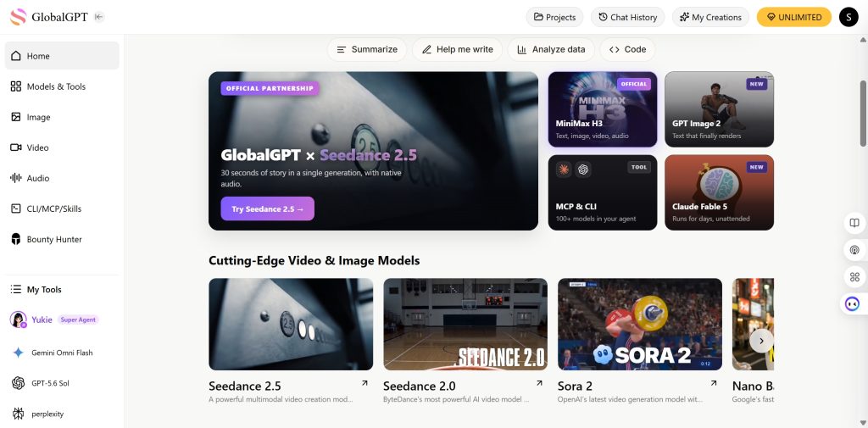This screenshot has height=428, width=868.
Task: Open Models & Tools in sidebar
Action: click(62, 86)
